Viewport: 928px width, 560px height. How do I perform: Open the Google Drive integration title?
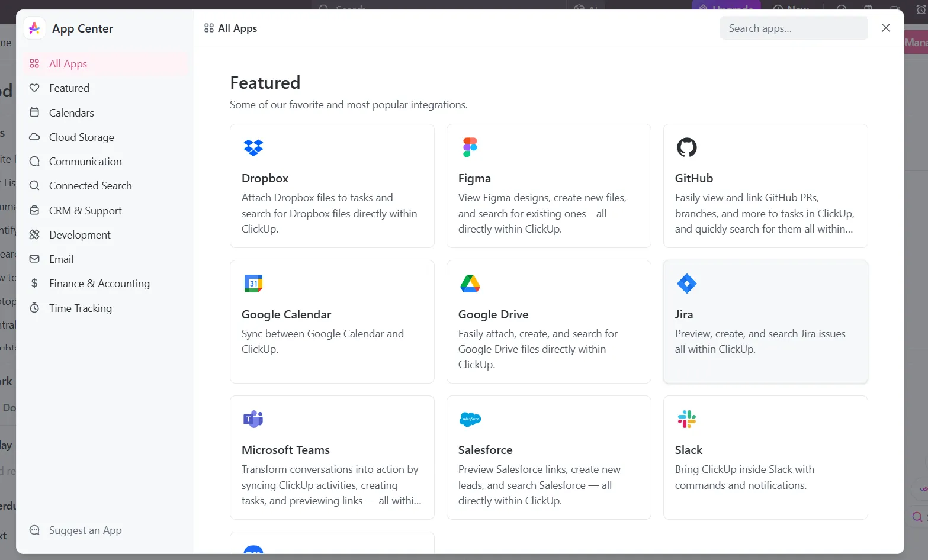pyautogui.click(x=493, y=314)
